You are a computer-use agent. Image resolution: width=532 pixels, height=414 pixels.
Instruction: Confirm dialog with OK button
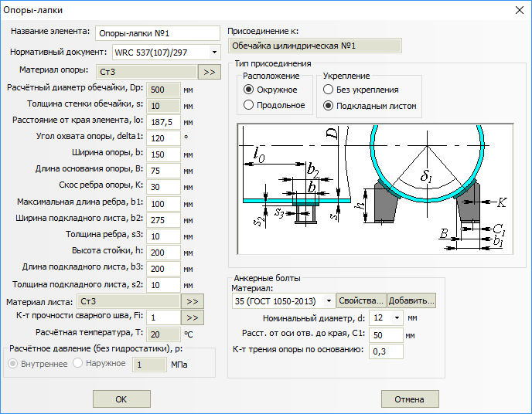121,399
